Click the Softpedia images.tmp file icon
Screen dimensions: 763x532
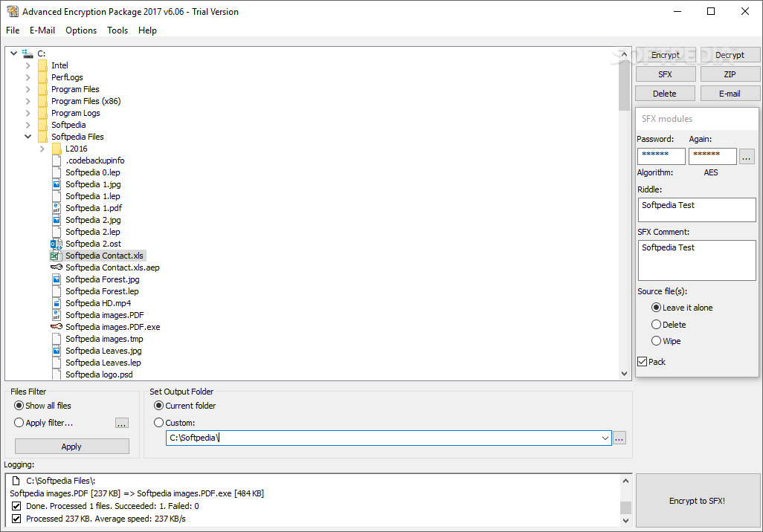(57, 339)
